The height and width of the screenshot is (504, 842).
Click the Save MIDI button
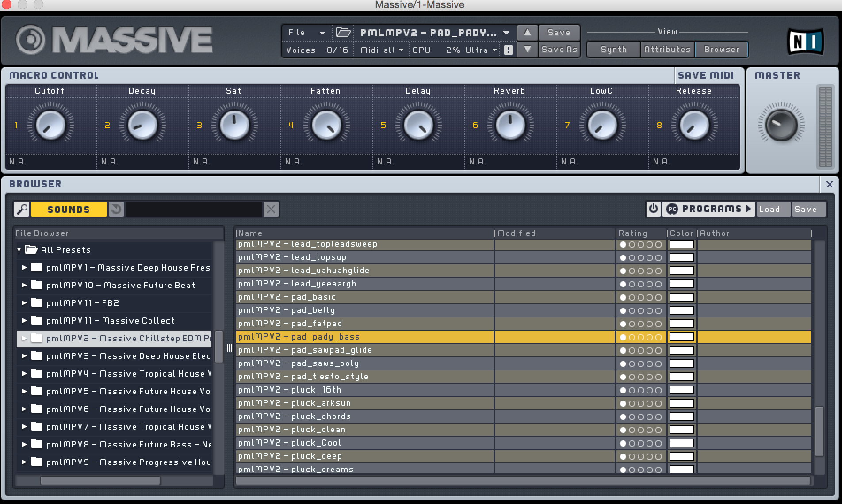coord(705,75)
